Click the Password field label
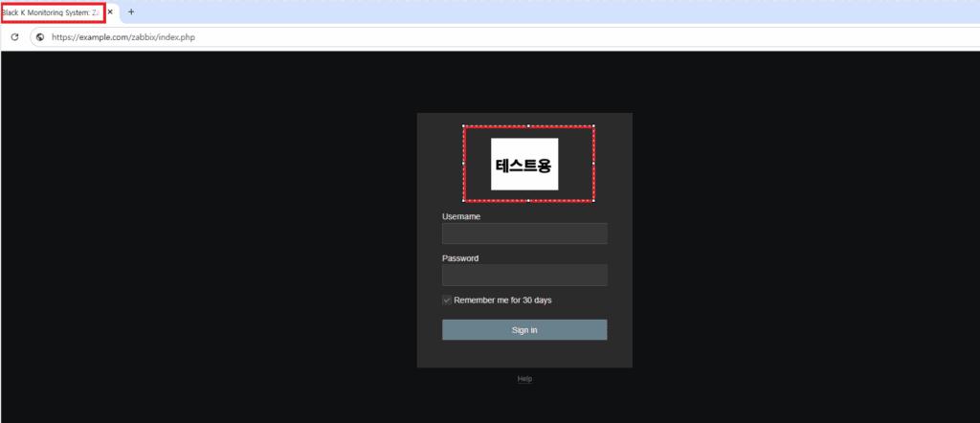The width and height of the screenshot is (980, 423). coord(460,258)
